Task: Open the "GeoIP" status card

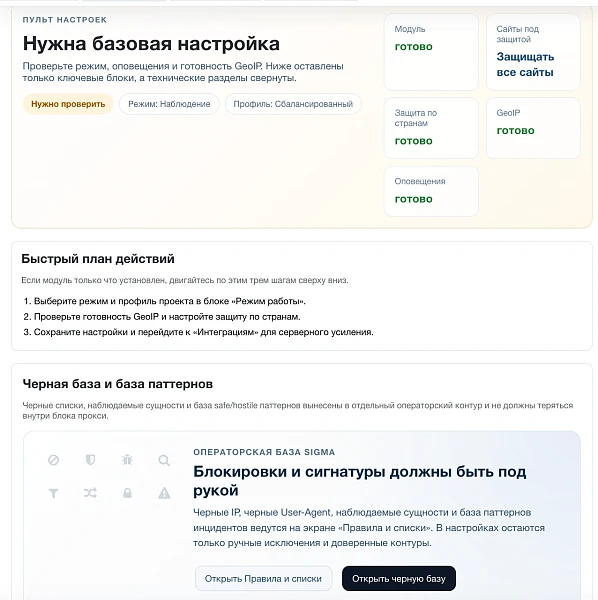Action: 533,128
